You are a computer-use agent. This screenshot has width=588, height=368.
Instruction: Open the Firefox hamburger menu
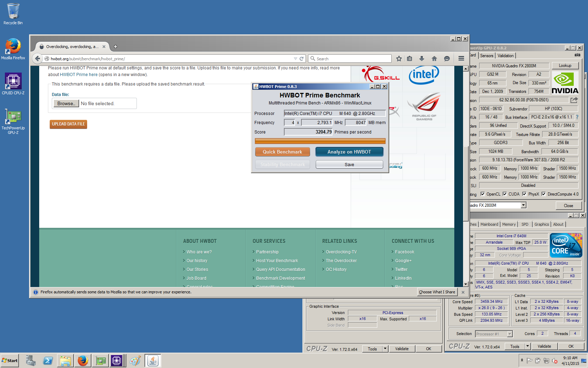point(461,59)
